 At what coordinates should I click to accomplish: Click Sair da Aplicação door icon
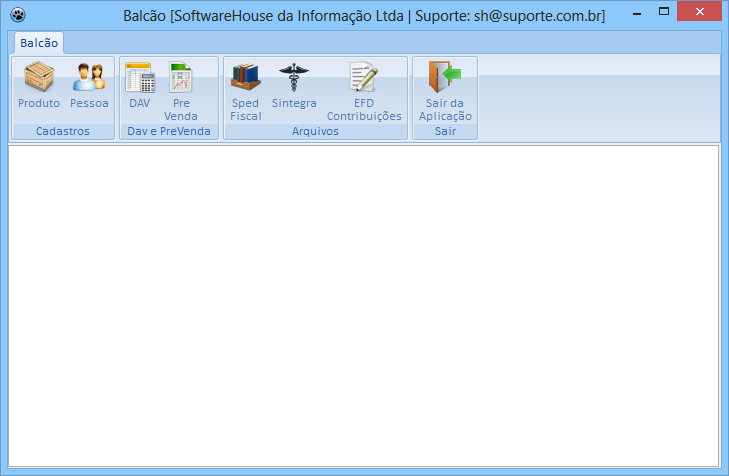tap(445, 77)
